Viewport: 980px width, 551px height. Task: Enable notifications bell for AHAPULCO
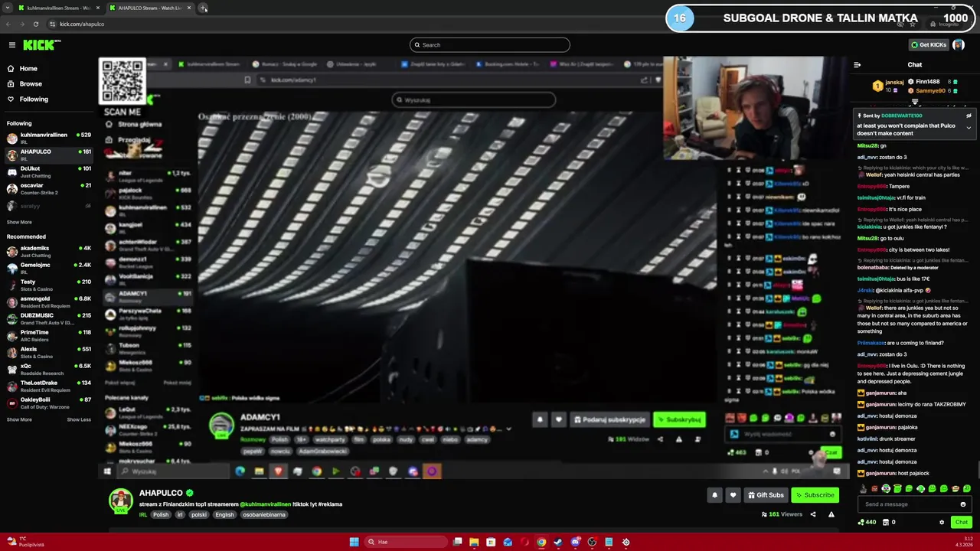[x=714, y=495]
